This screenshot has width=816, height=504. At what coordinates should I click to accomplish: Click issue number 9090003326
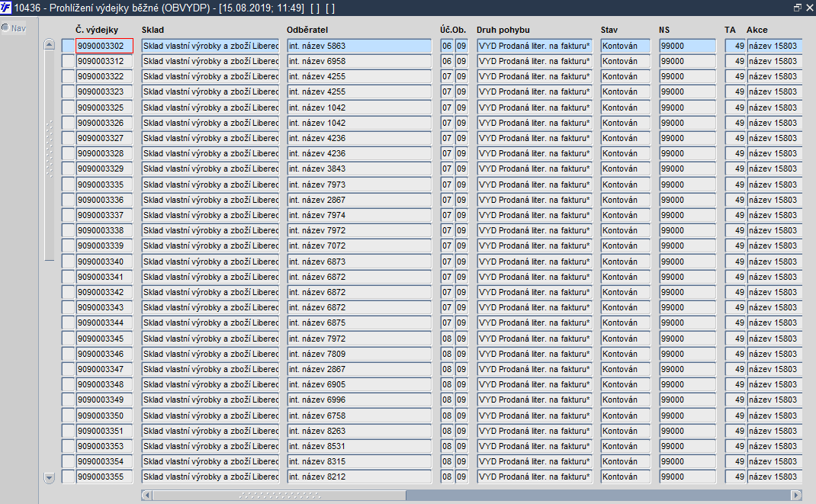coord(104,123)
